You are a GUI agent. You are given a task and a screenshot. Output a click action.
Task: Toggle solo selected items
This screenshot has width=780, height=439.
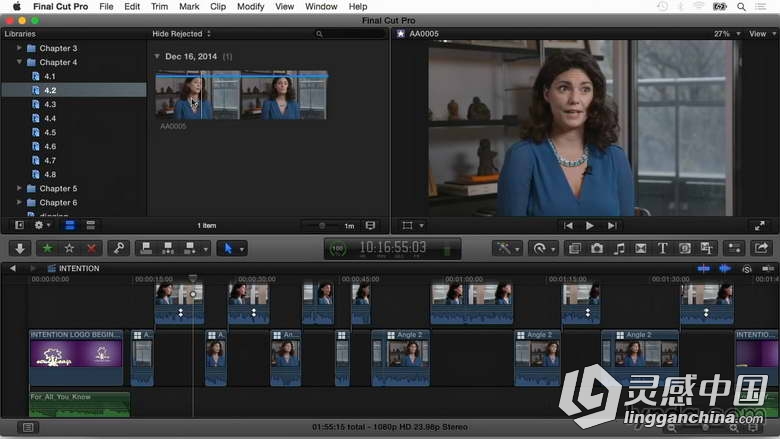[747, 269]
